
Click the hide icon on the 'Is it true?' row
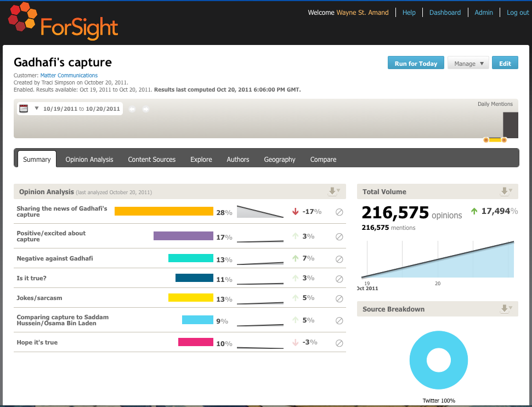click(x=339, y=279)
